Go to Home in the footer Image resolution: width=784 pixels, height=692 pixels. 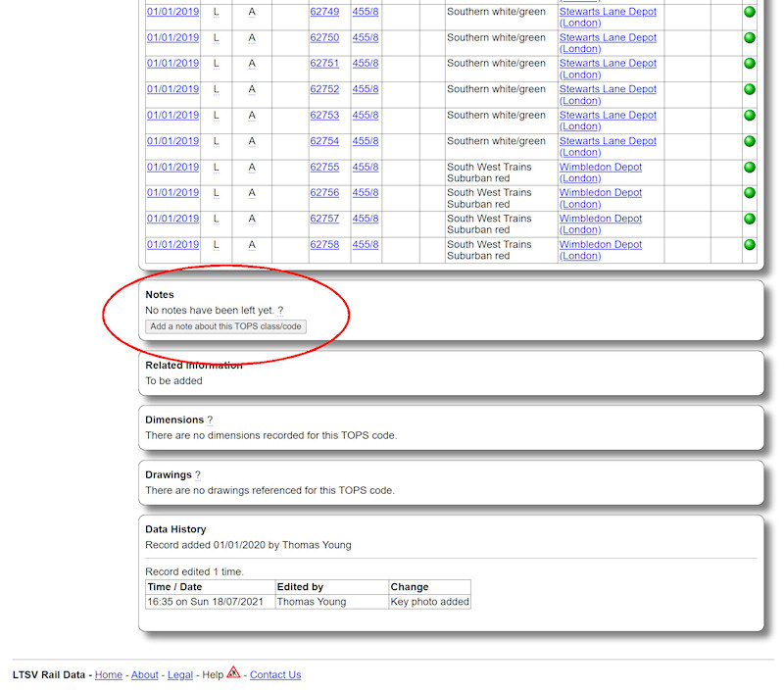(109, 674)
